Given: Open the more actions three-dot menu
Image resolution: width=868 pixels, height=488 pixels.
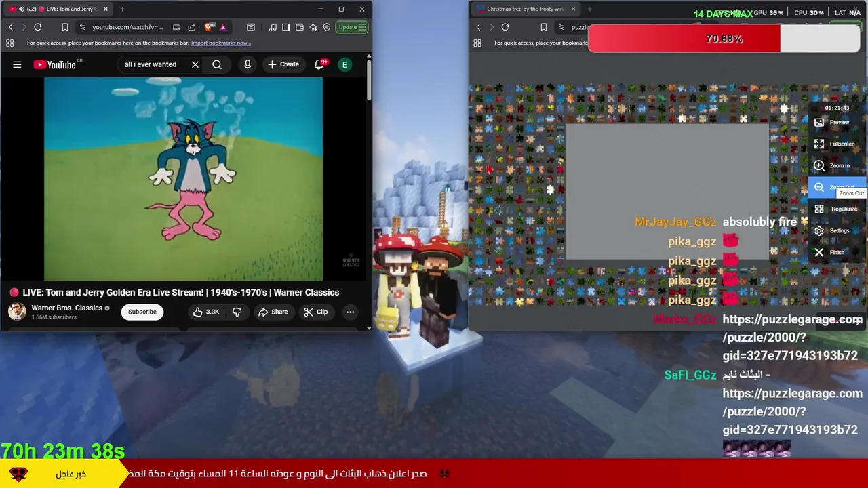Looking at the screenshot, I should (x=350, y=312).
